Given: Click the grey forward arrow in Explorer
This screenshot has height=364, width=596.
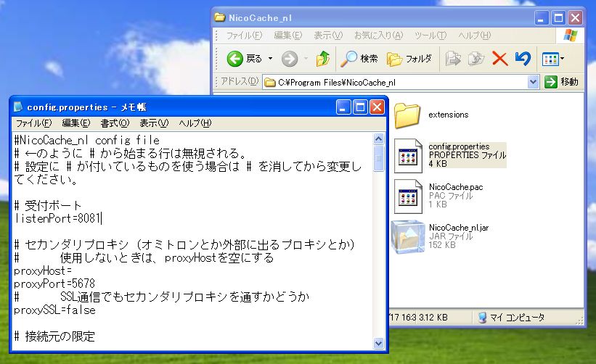Looking at the screenshot, I should click(x=290, y=59).
